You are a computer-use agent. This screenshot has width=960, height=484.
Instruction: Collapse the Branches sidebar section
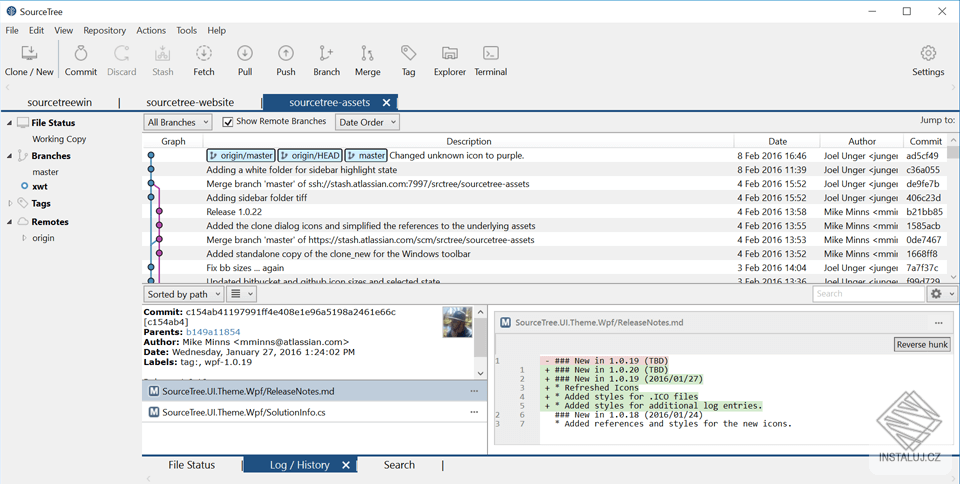tap(9, 156)
